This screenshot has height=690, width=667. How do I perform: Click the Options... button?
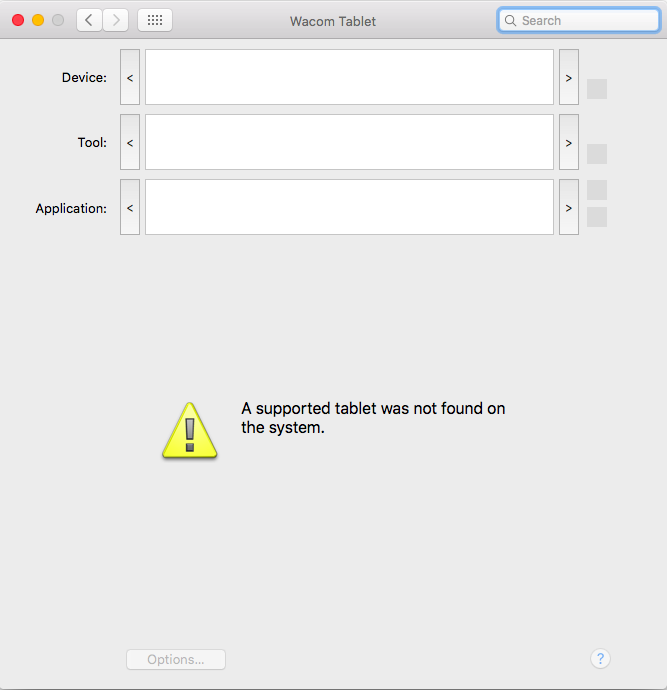click(x=176, y=660)
